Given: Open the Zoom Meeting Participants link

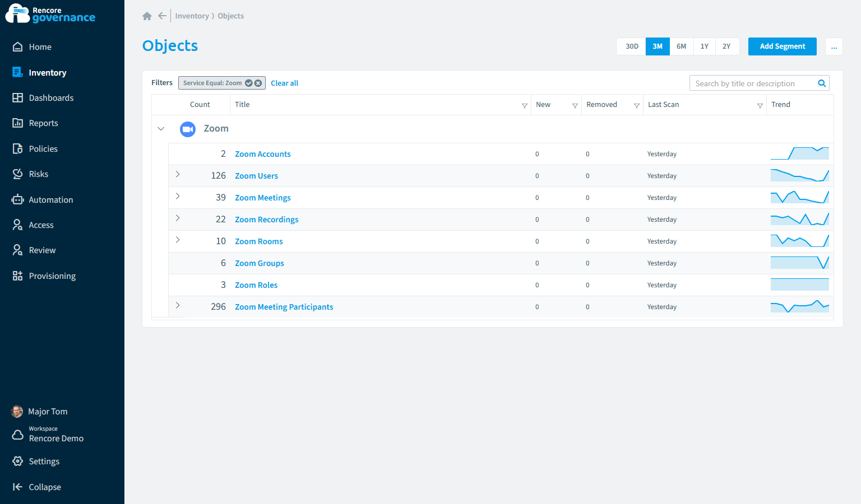Looking at the screenshot, I should (x=284, y=307).
